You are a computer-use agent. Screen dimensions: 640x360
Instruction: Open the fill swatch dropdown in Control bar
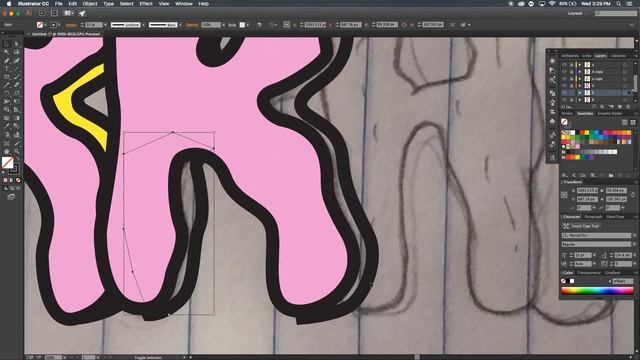[x=45, y=25]
